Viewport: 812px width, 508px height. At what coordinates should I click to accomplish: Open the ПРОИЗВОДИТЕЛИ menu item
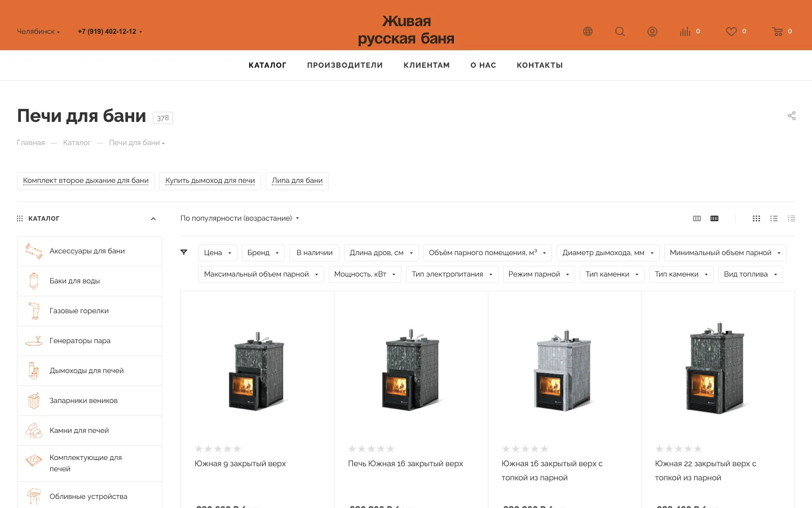(x=345, y=65)
